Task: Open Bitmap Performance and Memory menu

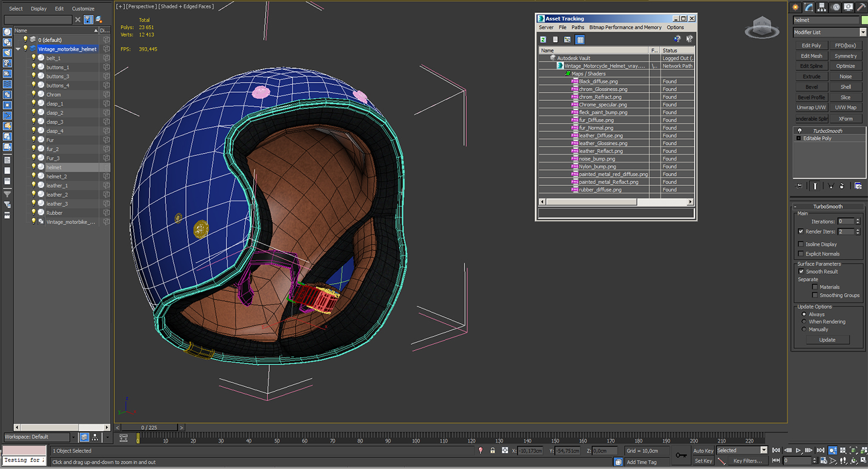Action: [625, 28]
